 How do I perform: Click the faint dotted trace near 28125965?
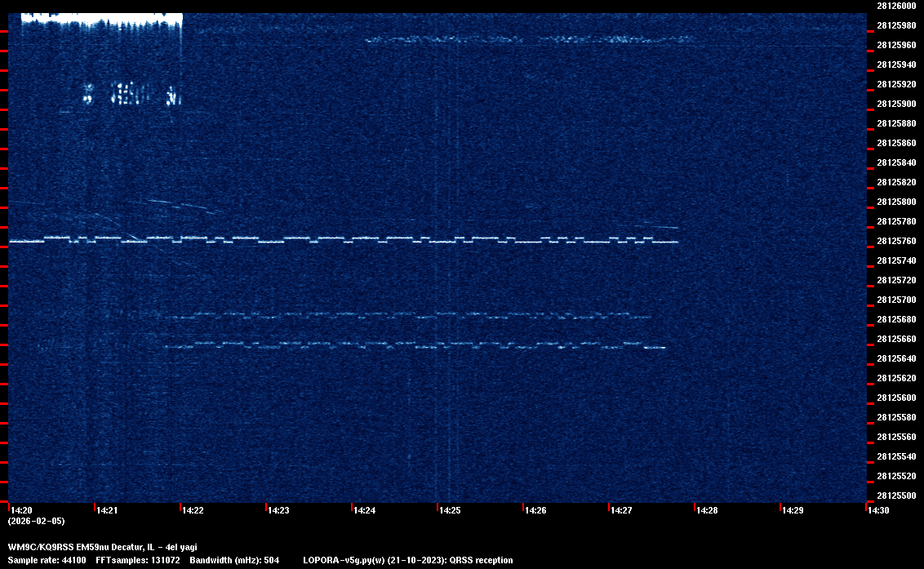pyautogui.click(x=531, y=39)
